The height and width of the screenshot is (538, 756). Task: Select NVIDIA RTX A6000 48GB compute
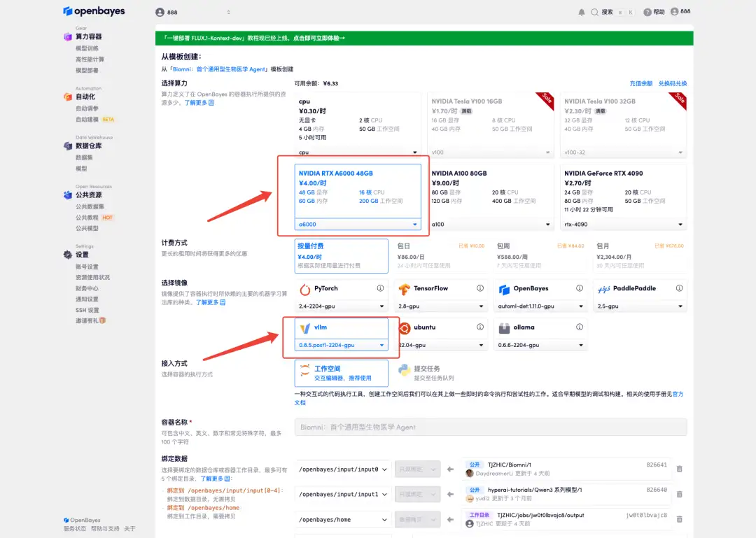point(357,197)
